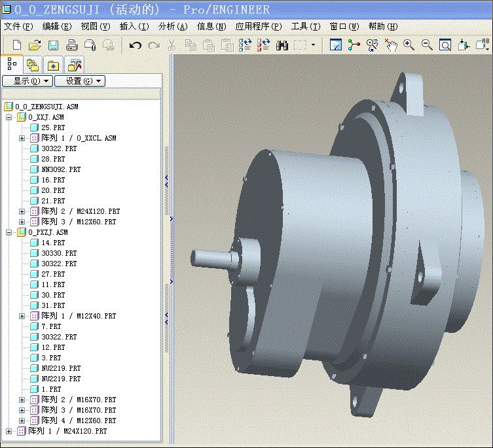The height and width of the screenshot is (448, 493).
Task: Switch to the model tree tab
Action: 12,64
